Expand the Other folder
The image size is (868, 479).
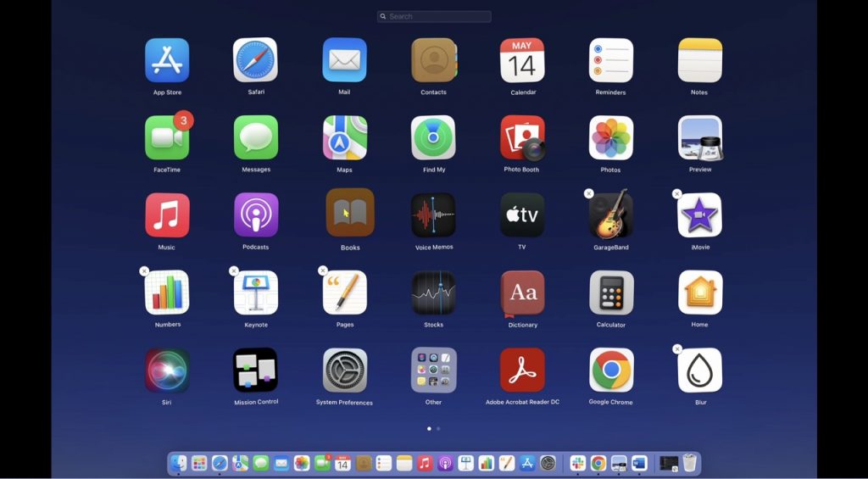[x=433, y=370]
